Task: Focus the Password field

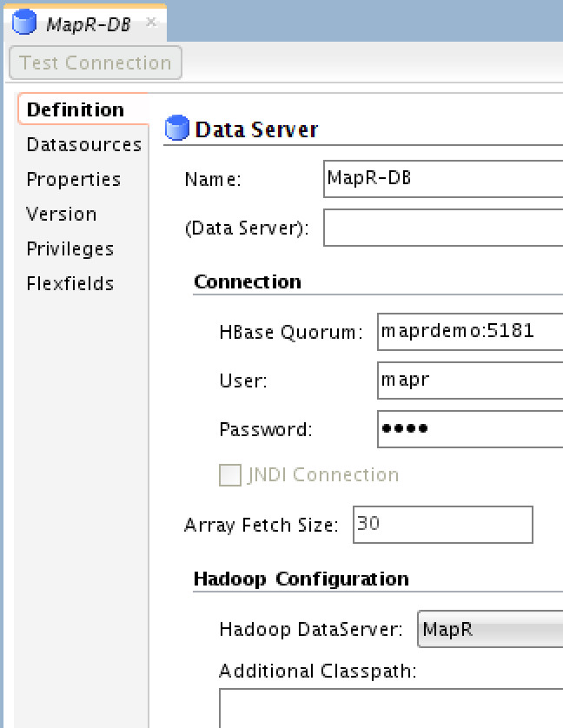Action: pyautogui.click(x=470, y=429)
